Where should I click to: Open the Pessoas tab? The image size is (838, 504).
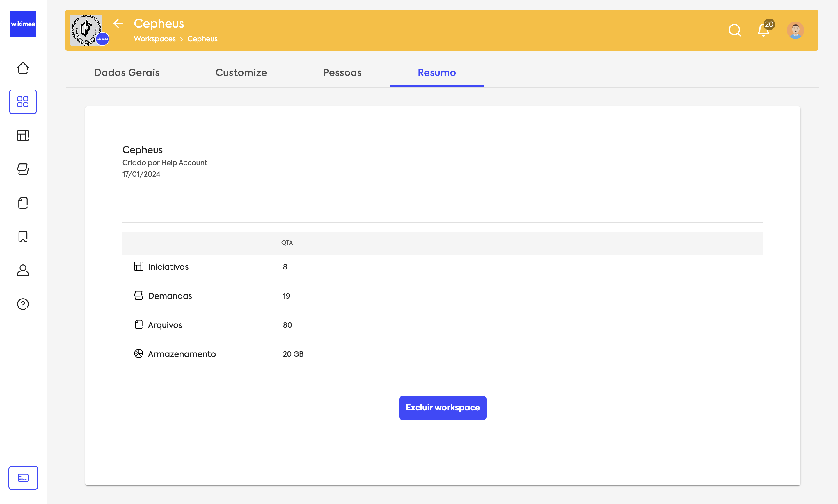click(x=342, y=72)
